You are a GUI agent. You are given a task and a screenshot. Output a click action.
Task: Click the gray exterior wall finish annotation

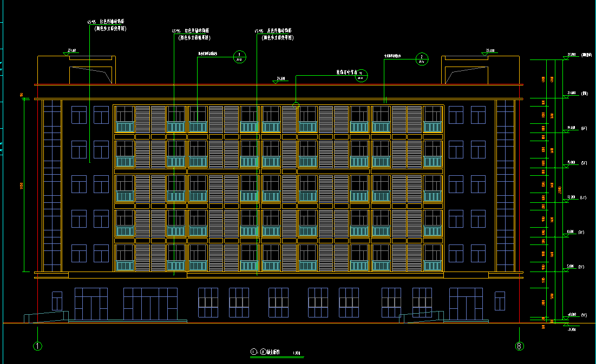click(274, 35)
